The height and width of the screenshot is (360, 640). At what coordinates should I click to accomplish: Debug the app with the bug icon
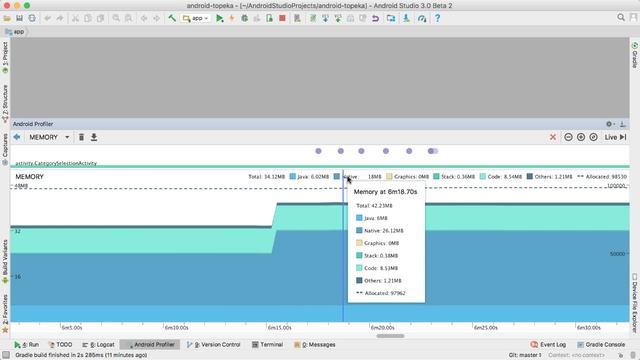point(244,18)
